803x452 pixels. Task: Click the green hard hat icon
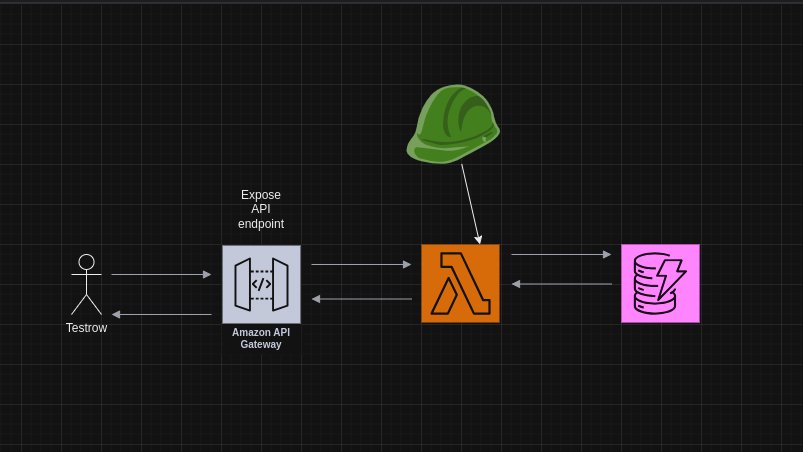(453, 124)
